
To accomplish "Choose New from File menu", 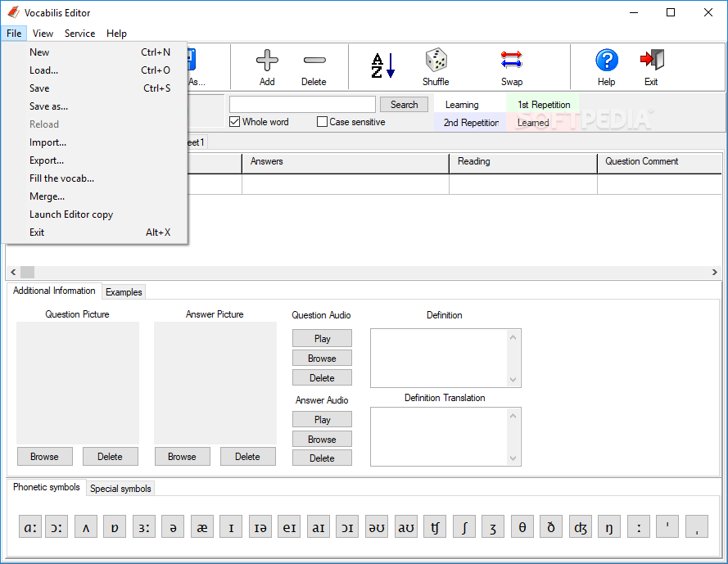I will click(x=95, y=52).
